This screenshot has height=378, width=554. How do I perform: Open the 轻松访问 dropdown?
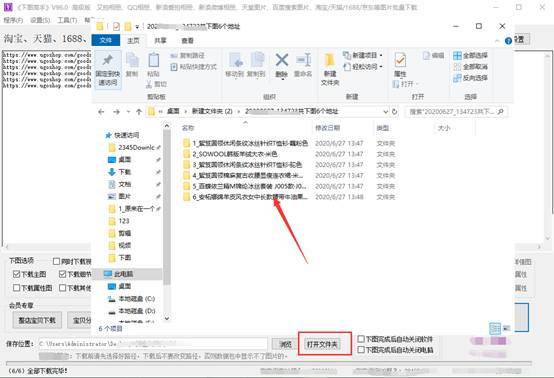[x=363, y=66]
